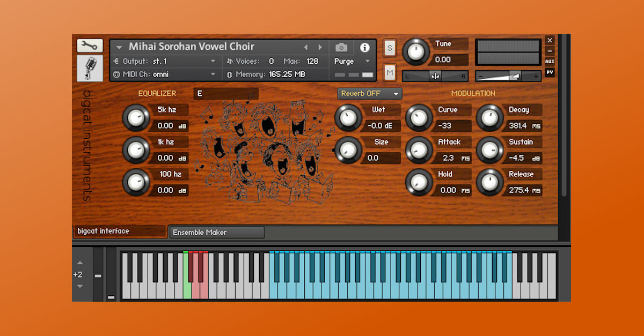Click the instrument name Mihai Sorohan Vowel Choir

(x=192, y=47)
